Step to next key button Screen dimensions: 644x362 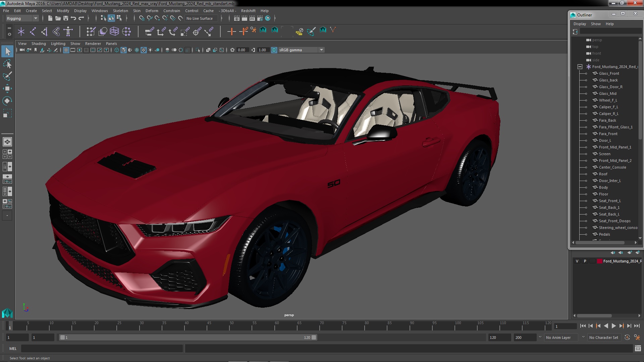[621, 326]
